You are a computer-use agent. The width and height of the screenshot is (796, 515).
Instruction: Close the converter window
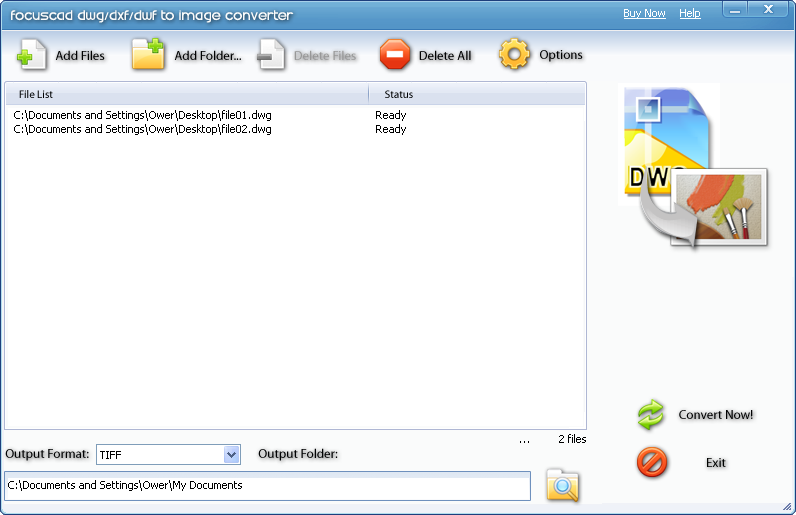tap(769, 10)
